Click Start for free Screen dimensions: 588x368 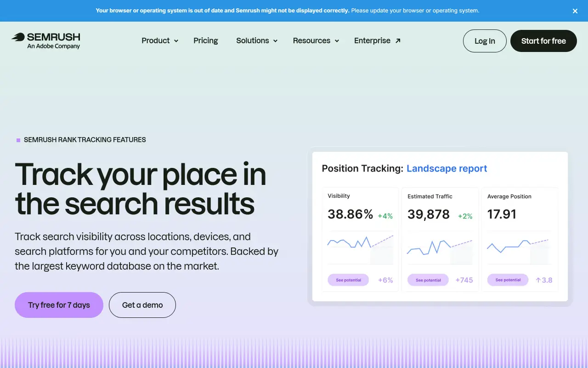(543, 41)
